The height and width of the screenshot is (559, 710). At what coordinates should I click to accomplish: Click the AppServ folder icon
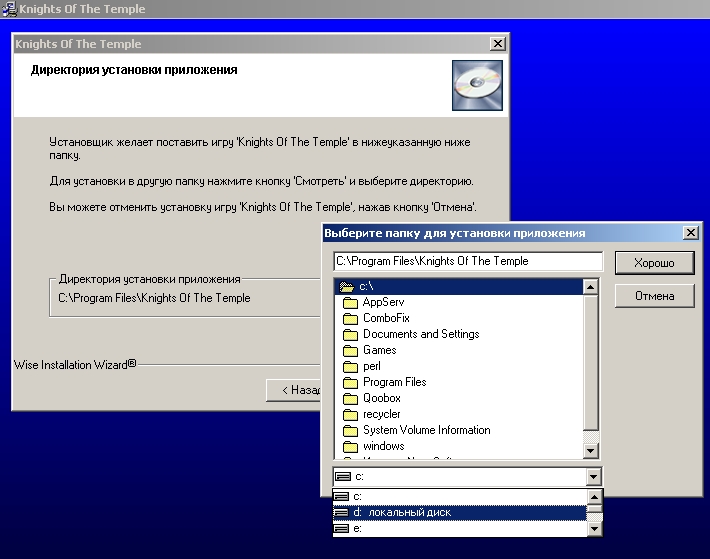350,302
